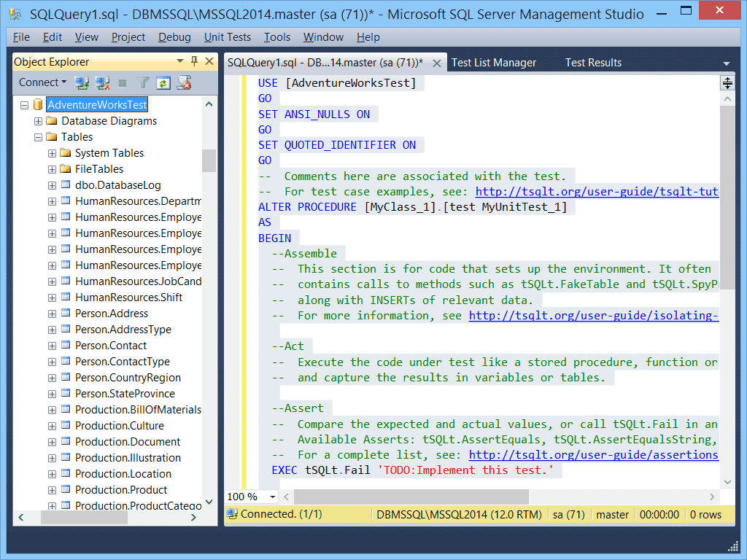The image size is (747, 560).
Task: Expand the Person.CountryRegion table node
Action: click(x=52, y=378)
